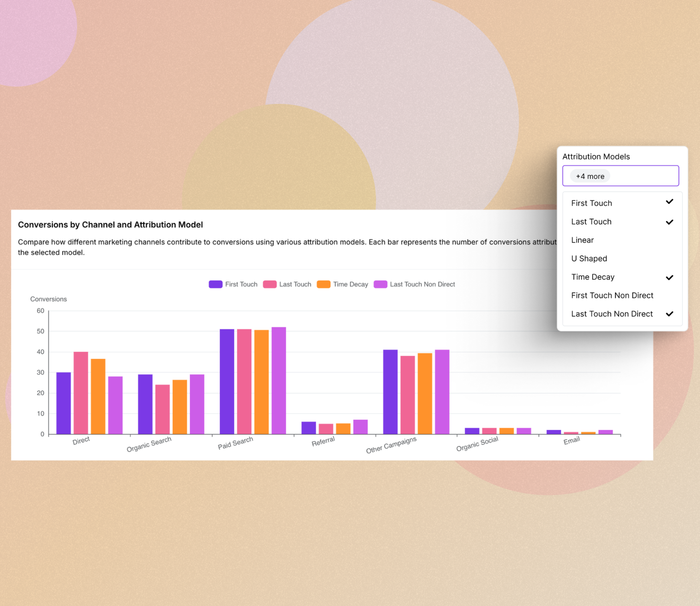This screenshot has height=606, width=700.
Task: Click the Last Touch Non Direct checkmark
Action: 669,314
